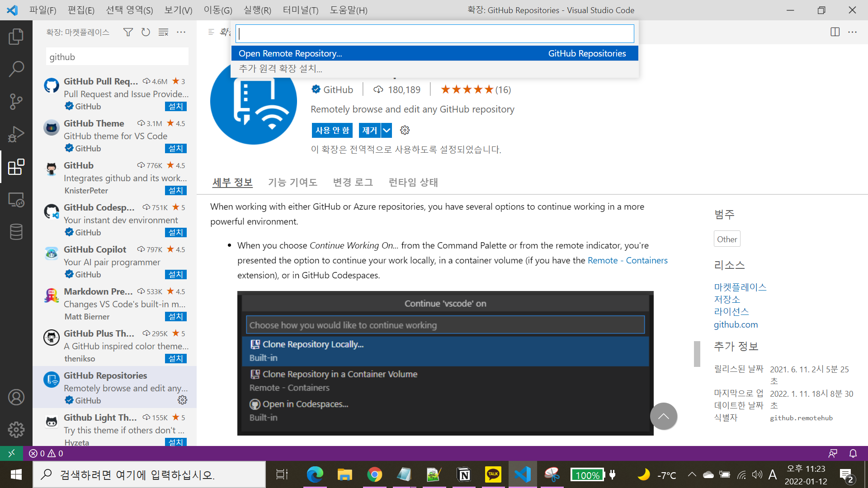Open the extension gear settings menu
Screen dimensions: 868x488
pos(405,131)
